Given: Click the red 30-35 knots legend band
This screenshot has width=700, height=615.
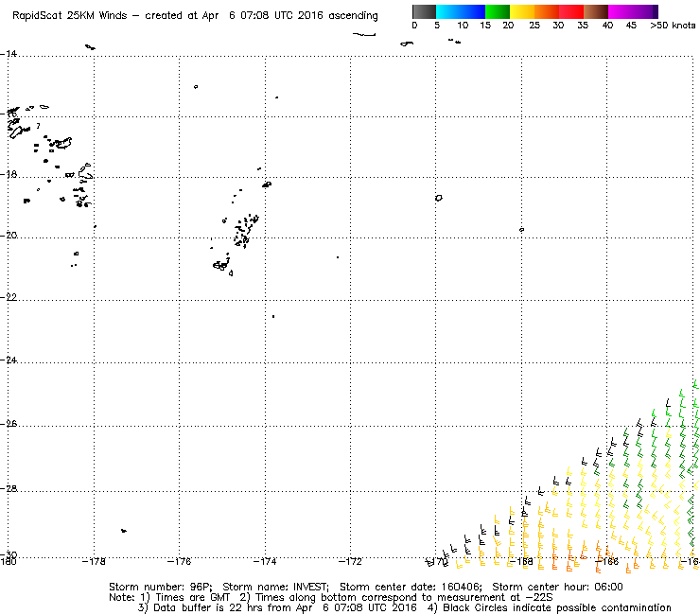Looking at the screenshot, I should tap(571, 11).
